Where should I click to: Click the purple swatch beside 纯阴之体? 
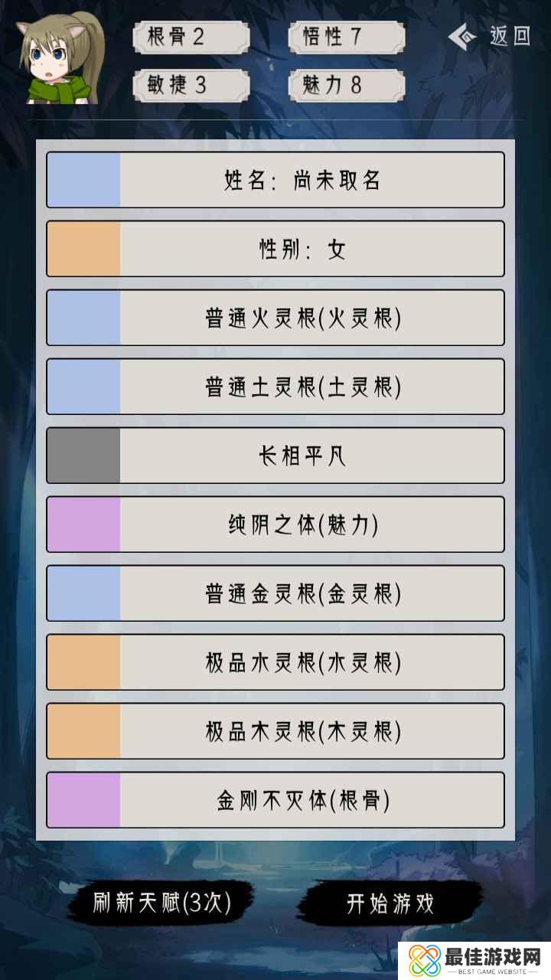(x=83, y=524)
